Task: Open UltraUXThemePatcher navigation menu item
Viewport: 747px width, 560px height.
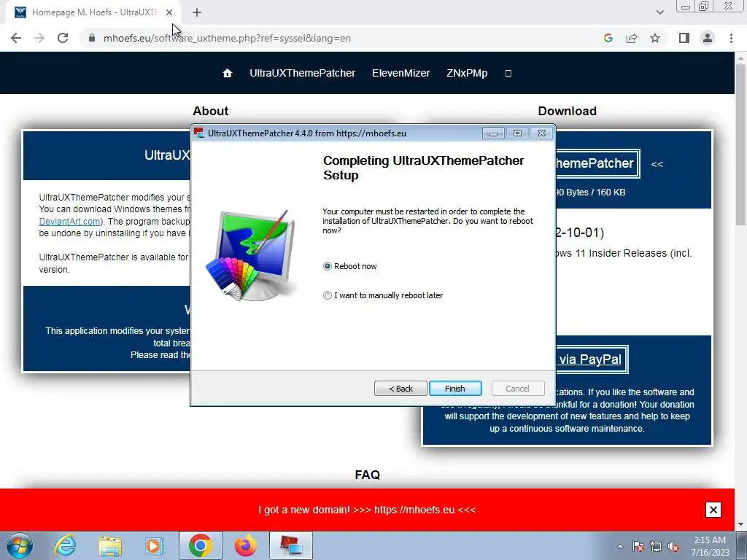Action: [x=303, y=73]
